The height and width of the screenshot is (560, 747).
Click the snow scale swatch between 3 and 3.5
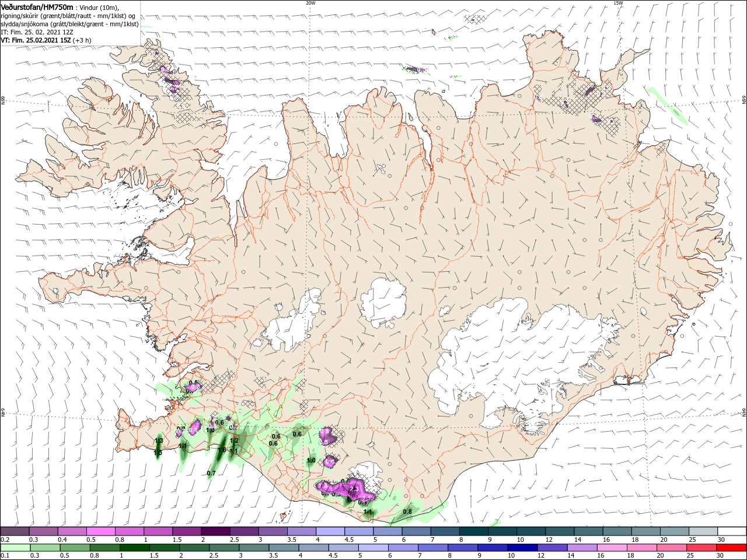(273, 531)
